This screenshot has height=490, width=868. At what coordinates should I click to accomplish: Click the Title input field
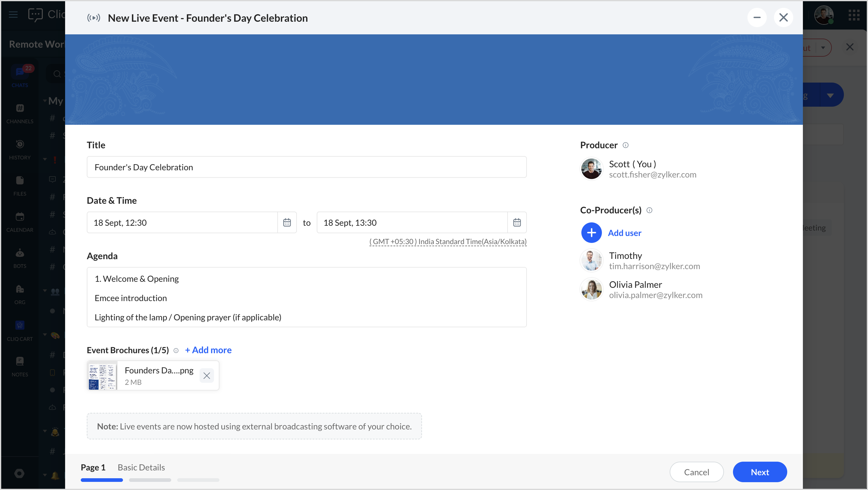[x=306, y=167]
